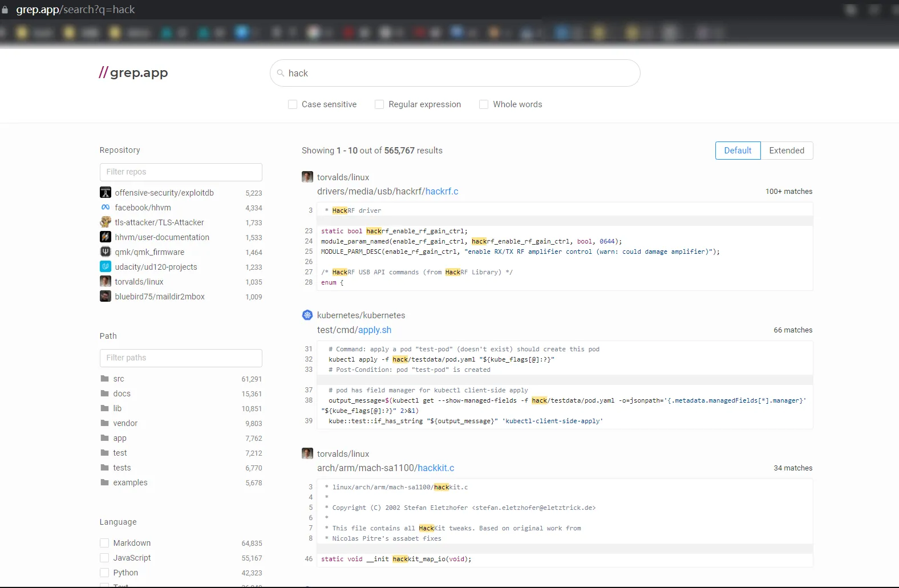Open the hackrf.c file link
This screenshot has height=588, width=899.
click(x=442, y=192)
